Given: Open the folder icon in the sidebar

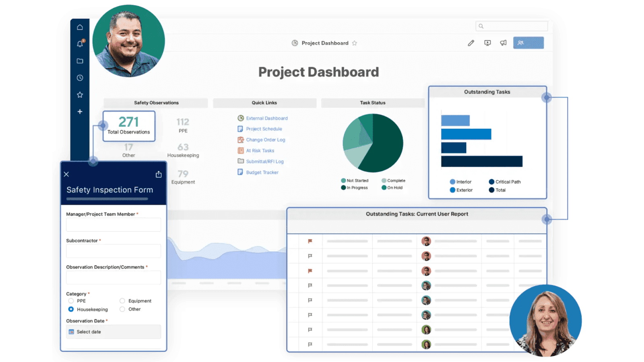Looking at the screenshot, I should click(80, 61).
